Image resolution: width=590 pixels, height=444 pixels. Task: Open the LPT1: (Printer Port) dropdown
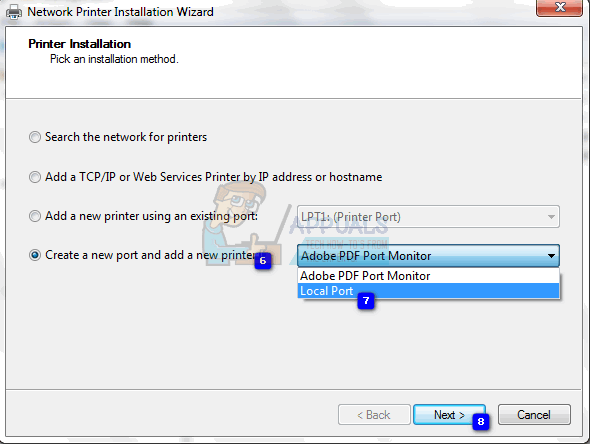pyautogui.click(x=428, y=217)
